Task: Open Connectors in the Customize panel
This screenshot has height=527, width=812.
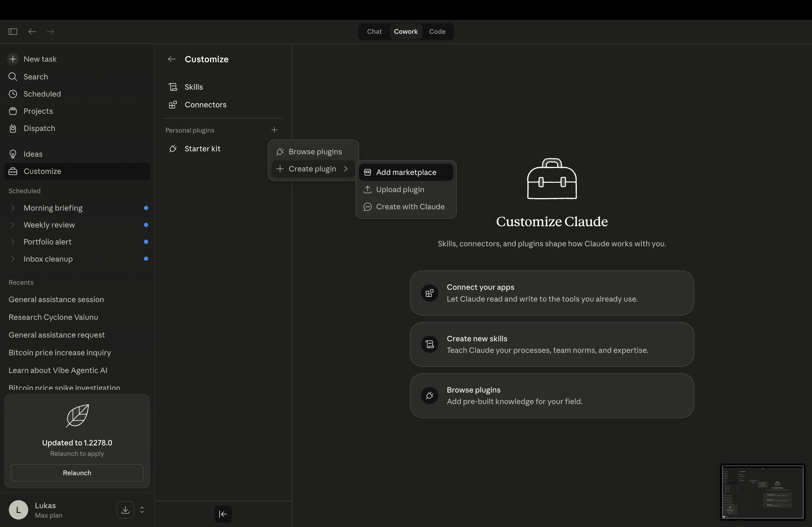Action: point(206,105)
